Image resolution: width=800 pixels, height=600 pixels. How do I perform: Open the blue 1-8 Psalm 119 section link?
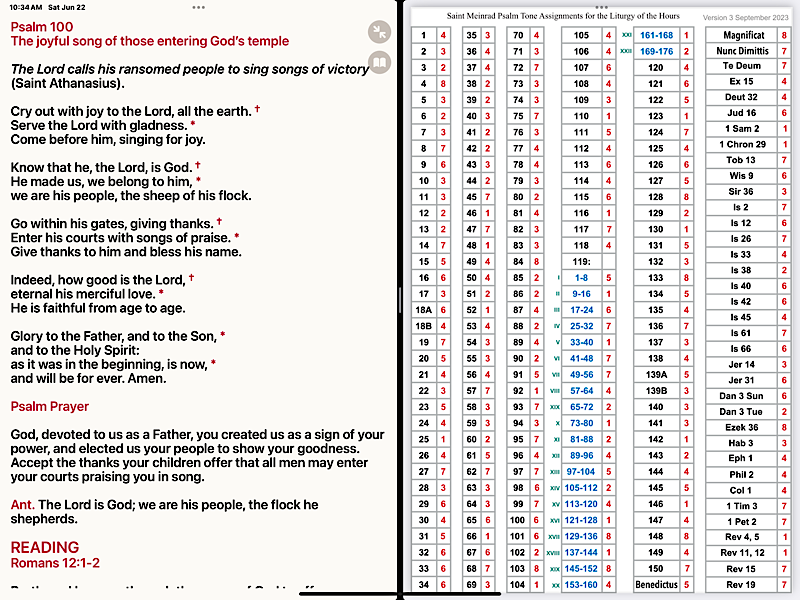[581, 278]
